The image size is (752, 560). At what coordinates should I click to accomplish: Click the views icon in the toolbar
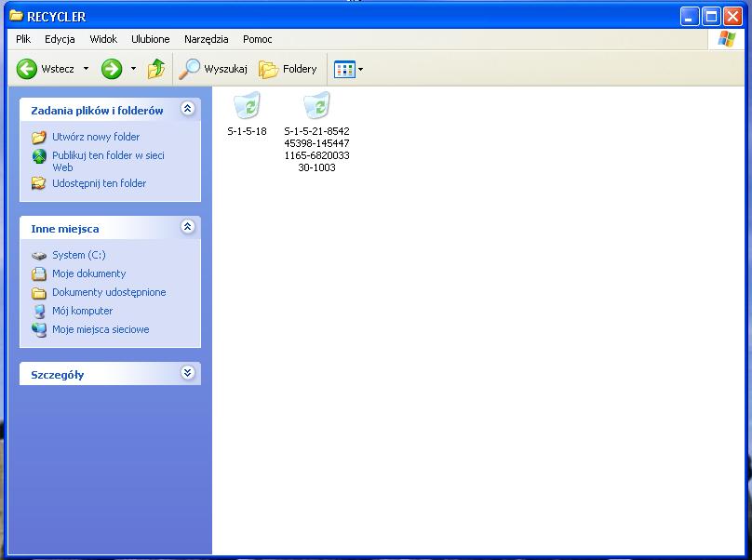(344, 70)
